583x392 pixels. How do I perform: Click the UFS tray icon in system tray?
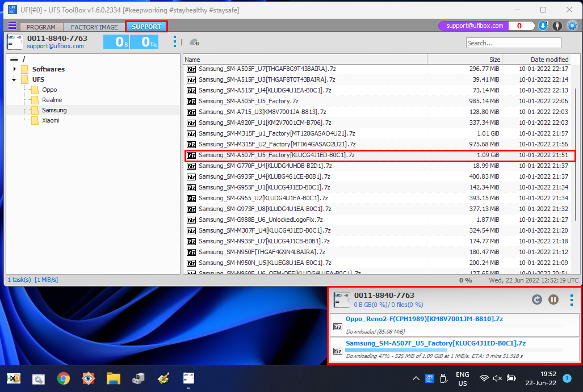pyautogui.click(x=429, y=378)
